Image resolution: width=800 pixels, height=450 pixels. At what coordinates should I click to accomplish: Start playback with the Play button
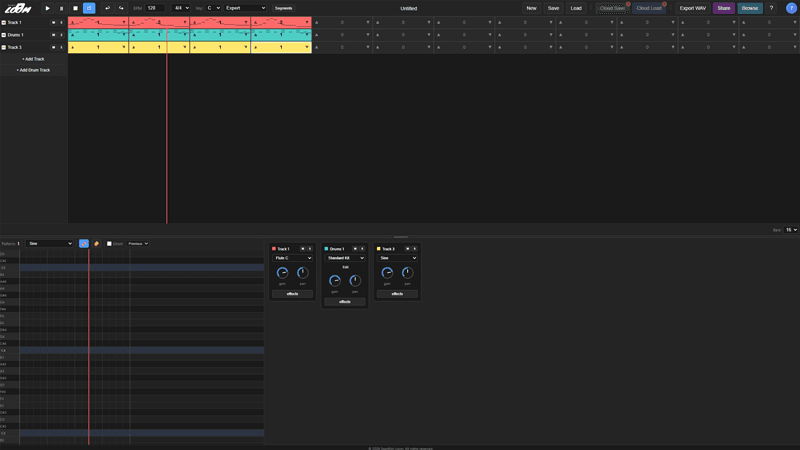tap(47, 8)
